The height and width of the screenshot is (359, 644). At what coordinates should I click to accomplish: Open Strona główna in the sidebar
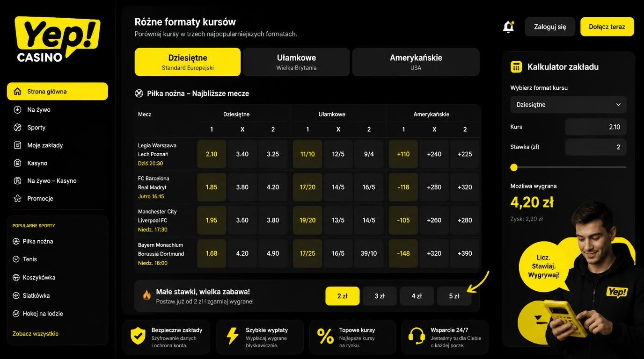(x=58, y=91)
